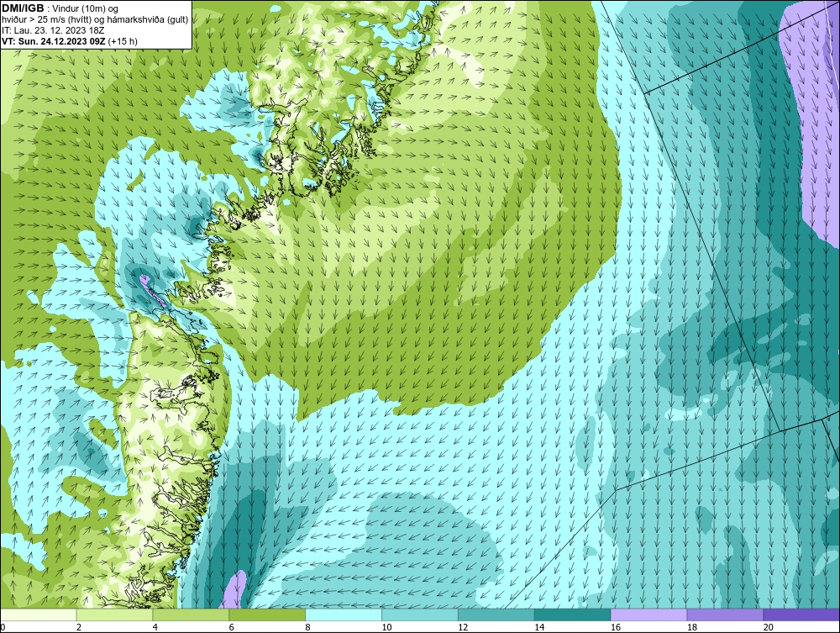The width and height of the screenshot is (840, 633).
Task: Click the 'VT: Sun. 24.12.2023 09Z' line
Action: click(x=54, y=41)
